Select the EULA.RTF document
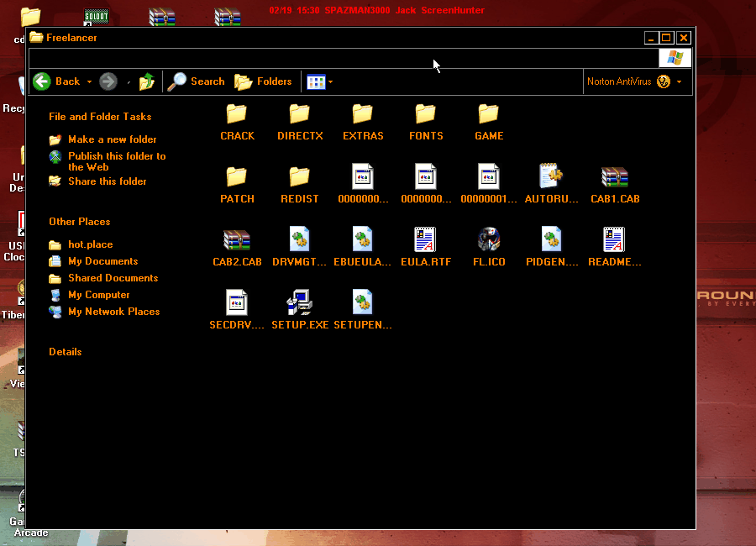Screen dimensions: 756x546 click(x=426, y=248)
